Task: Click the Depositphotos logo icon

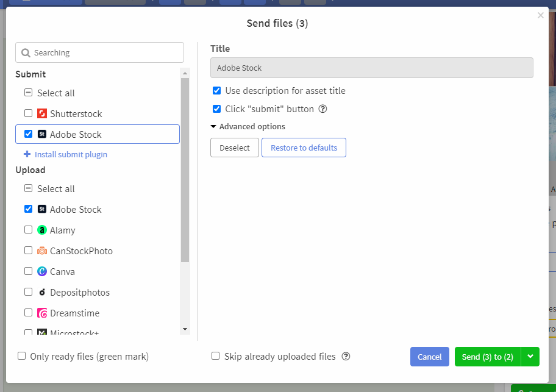Action: [42, 292]
